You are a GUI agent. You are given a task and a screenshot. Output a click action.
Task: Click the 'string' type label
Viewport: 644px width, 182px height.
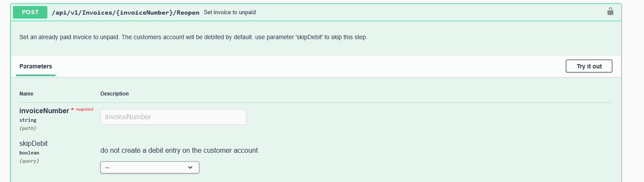(28, 120)
